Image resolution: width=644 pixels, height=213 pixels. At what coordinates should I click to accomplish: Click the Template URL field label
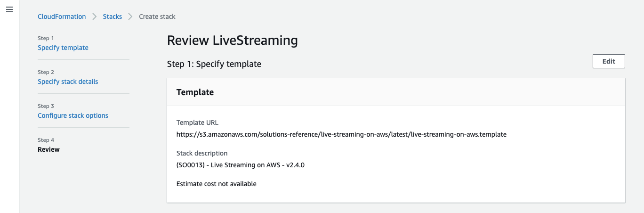pyautogui.click(x=198, y=123)
